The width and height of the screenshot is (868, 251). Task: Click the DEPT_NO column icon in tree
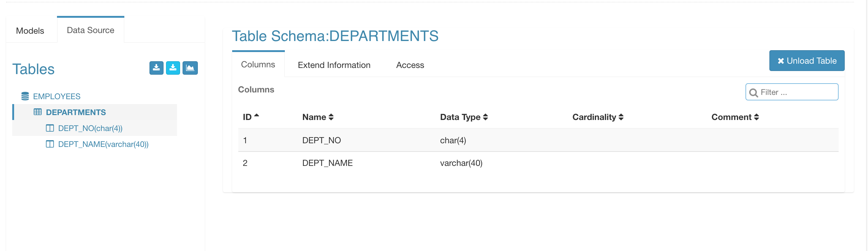tap(50, 128)
